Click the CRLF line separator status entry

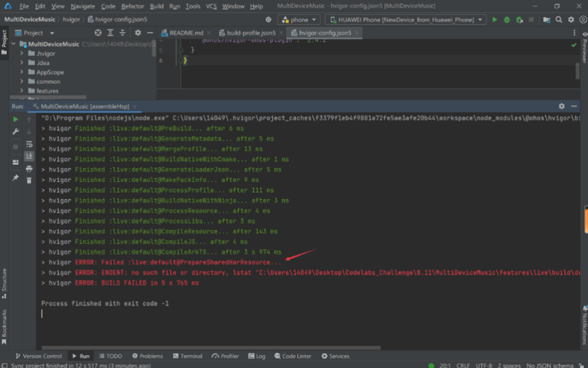click(x=463, y=365)
